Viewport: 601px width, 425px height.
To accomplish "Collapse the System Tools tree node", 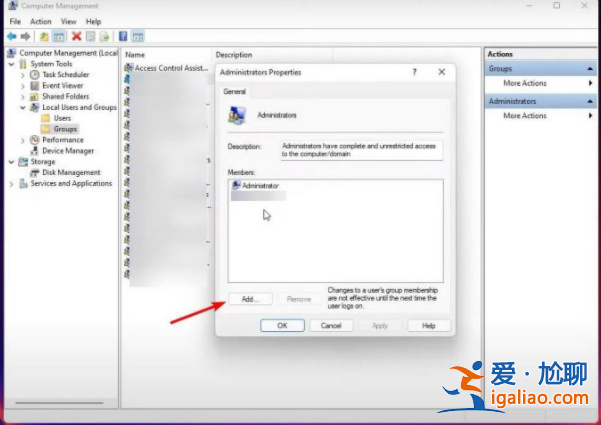I will pos(12,64).
